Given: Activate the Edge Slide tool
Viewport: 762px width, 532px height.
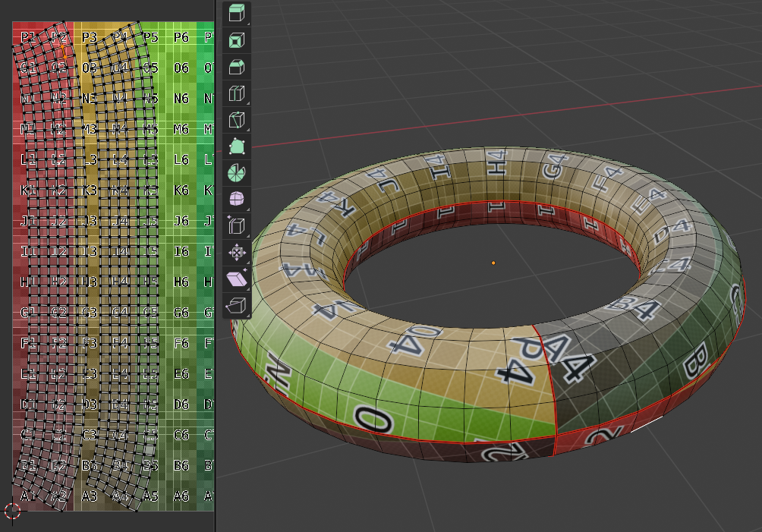Looking at the screenshot, I should (237, 226).
